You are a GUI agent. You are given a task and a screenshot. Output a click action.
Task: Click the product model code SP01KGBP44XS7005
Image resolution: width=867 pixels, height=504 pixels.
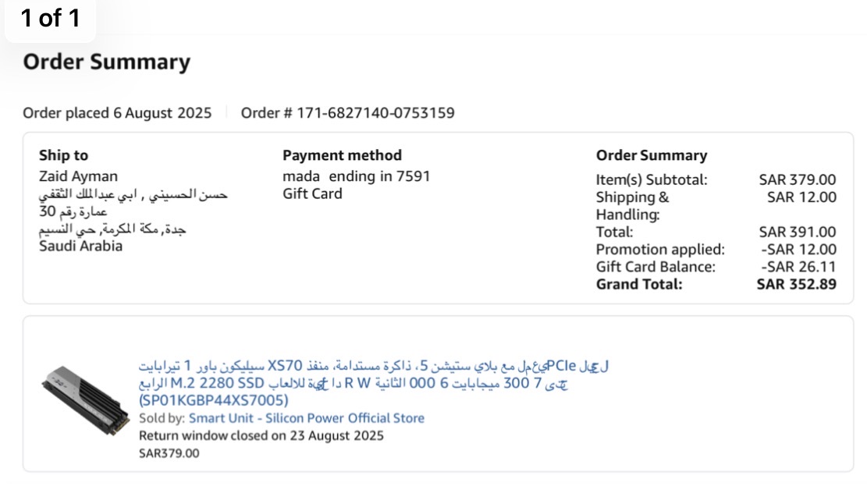[x=213, y=401]
